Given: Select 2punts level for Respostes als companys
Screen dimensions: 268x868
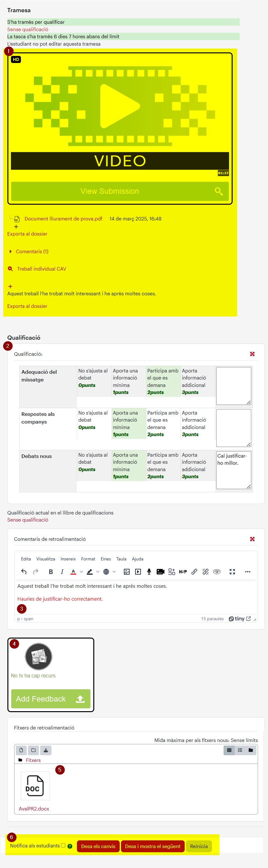Looking at the screenshot, I should pyautogui.click(x=163, y=424).
